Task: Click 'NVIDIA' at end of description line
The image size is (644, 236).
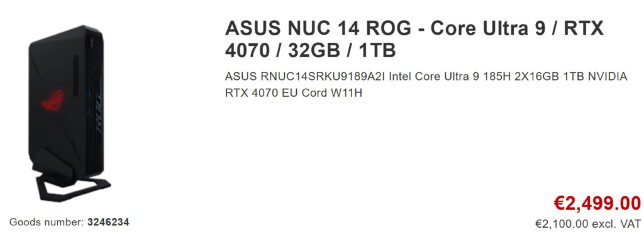Action: [607, 77]
